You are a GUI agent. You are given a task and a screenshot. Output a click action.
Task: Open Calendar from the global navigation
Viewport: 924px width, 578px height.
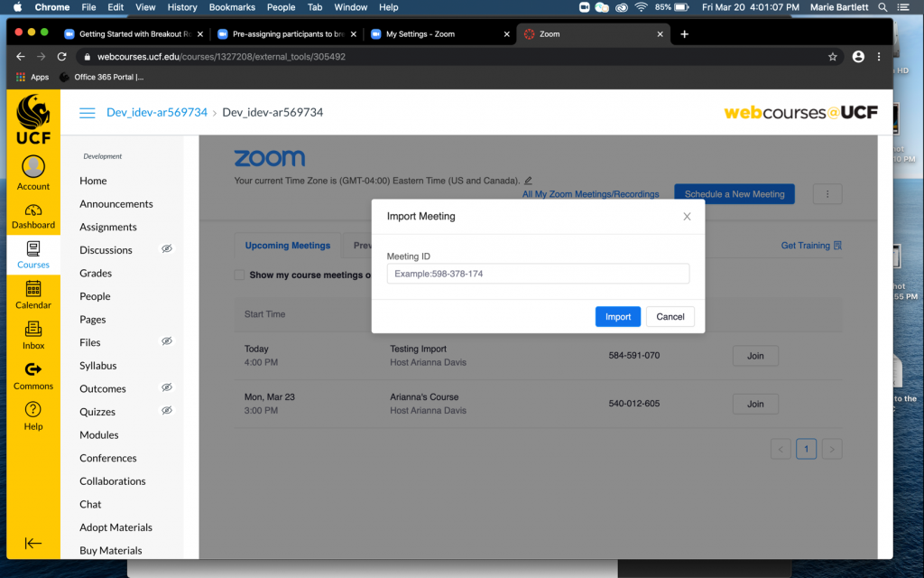(33, 290)
